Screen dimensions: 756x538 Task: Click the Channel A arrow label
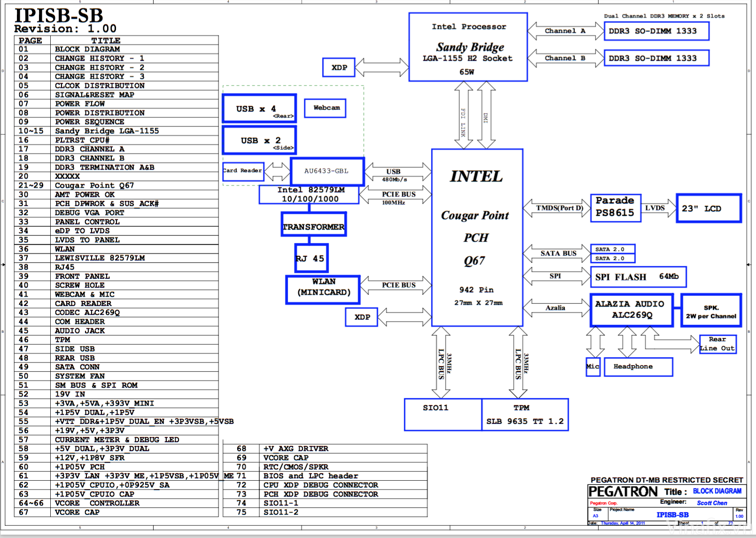pos(565,31)
